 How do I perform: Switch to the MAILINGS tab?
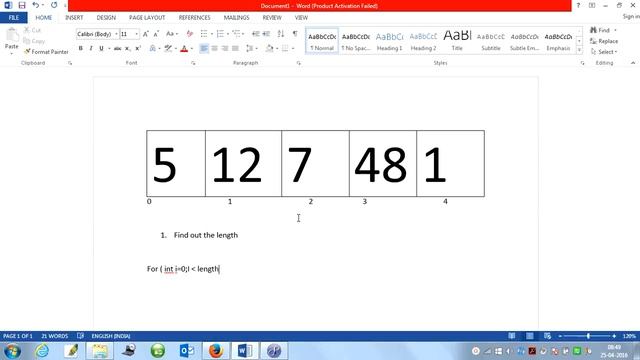(x=236, y=18)
